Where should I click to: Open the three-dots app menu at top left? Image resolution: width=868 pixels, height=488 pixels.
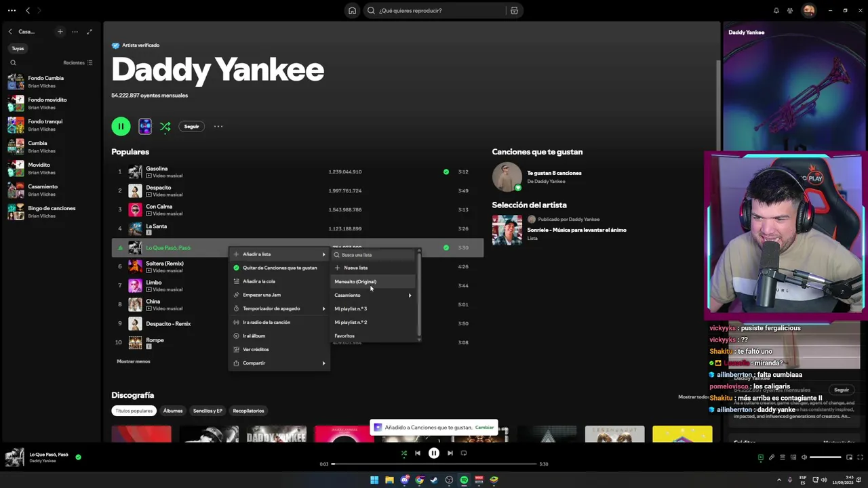click(12, 10)
